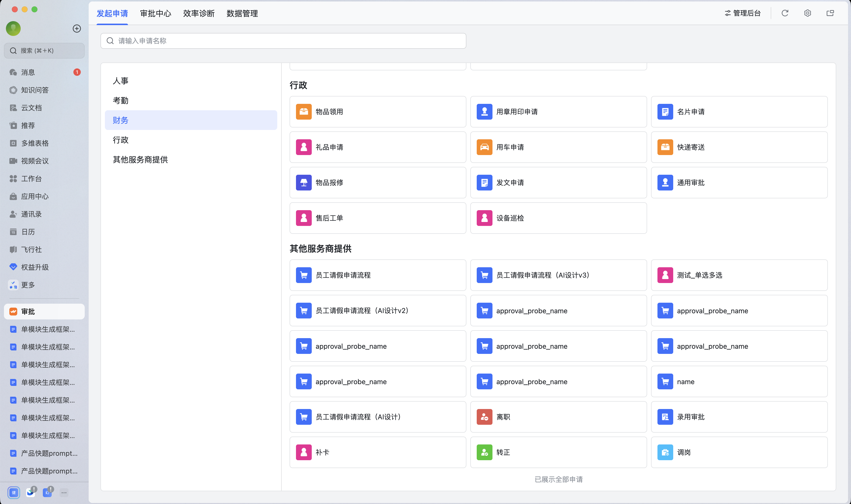851x504 pixels.
Task: Open 应用中心 in the sidebar
Action: 44,196
